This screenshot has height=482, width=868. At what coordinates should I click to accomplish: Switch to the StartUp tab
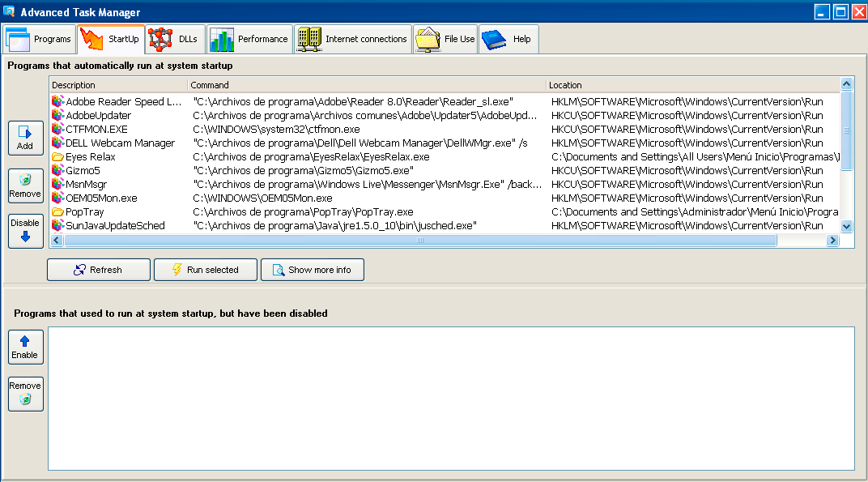click(x=111, y=40)
